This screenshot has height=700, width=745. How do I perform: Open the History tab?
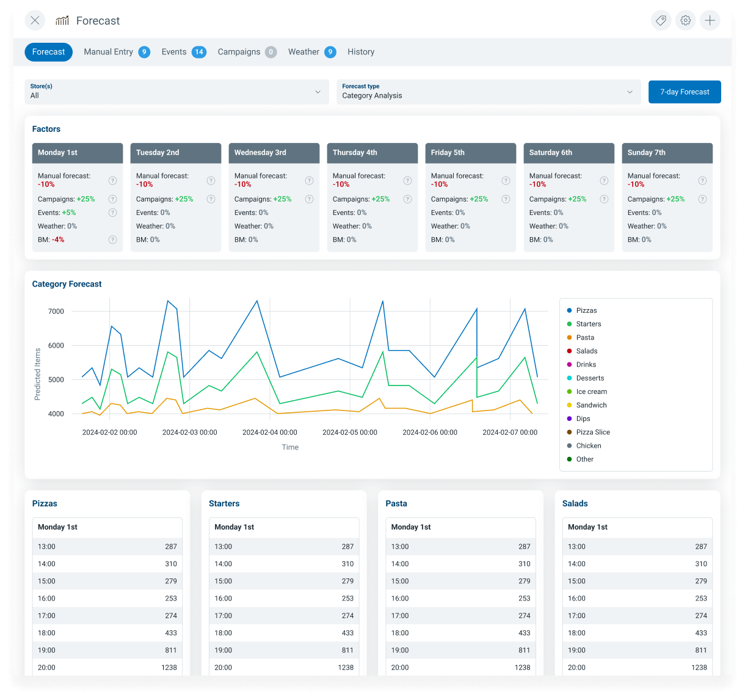361,52
